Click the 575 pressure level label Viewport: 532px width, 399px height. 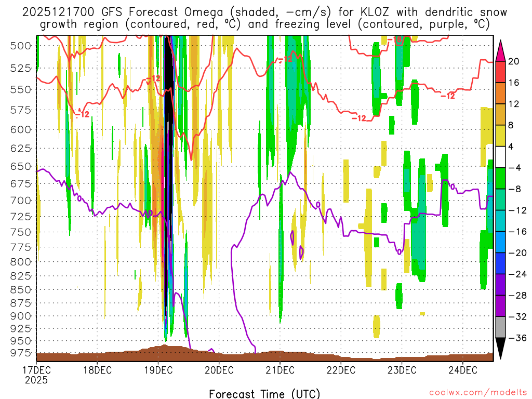(21, 110)
